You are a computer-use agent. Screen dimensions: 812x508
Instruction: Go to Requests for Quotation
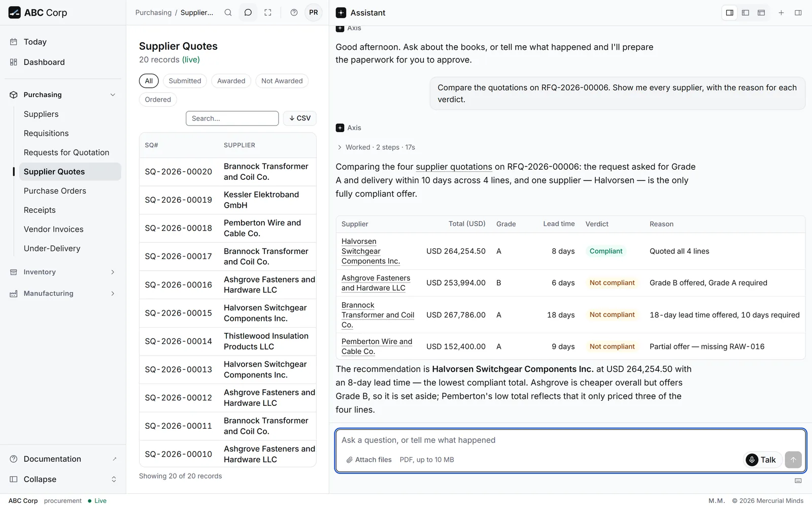pos(70,152)
